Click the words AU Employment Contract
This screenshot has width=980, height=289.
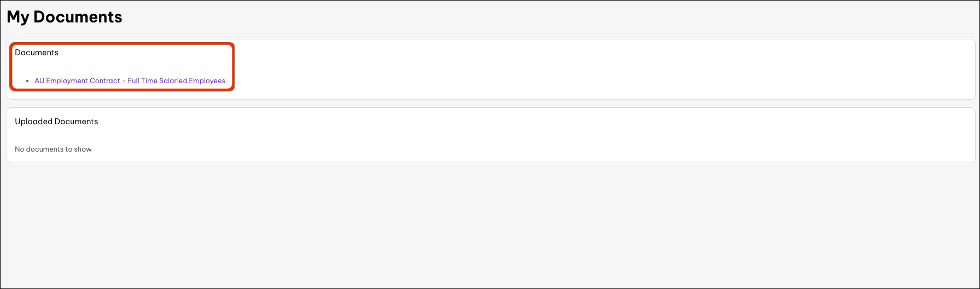click(77, 80)
